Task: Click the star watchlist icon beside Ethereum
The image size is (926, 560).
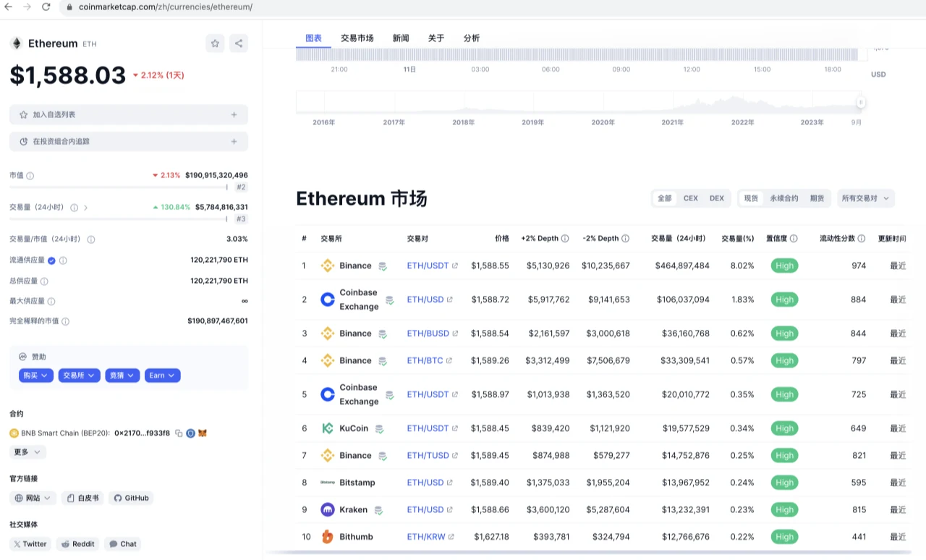Action: click(x=215, y=43)
